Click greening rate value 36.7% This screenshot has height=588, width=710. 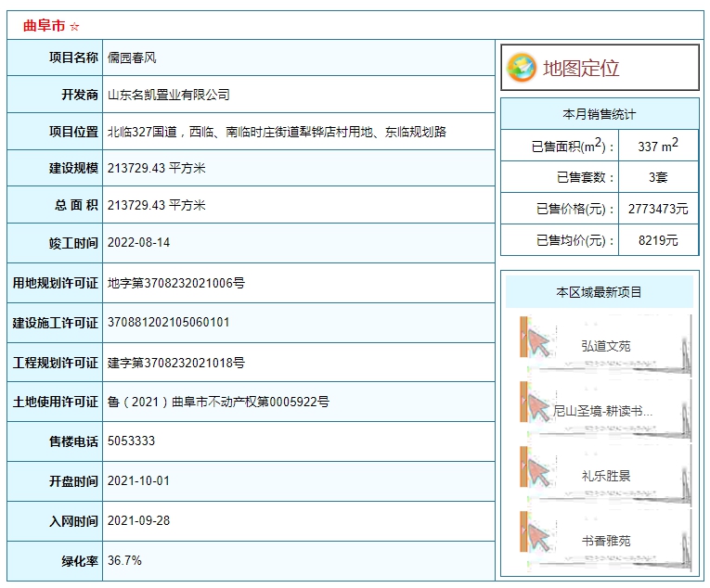coord(124,560)
